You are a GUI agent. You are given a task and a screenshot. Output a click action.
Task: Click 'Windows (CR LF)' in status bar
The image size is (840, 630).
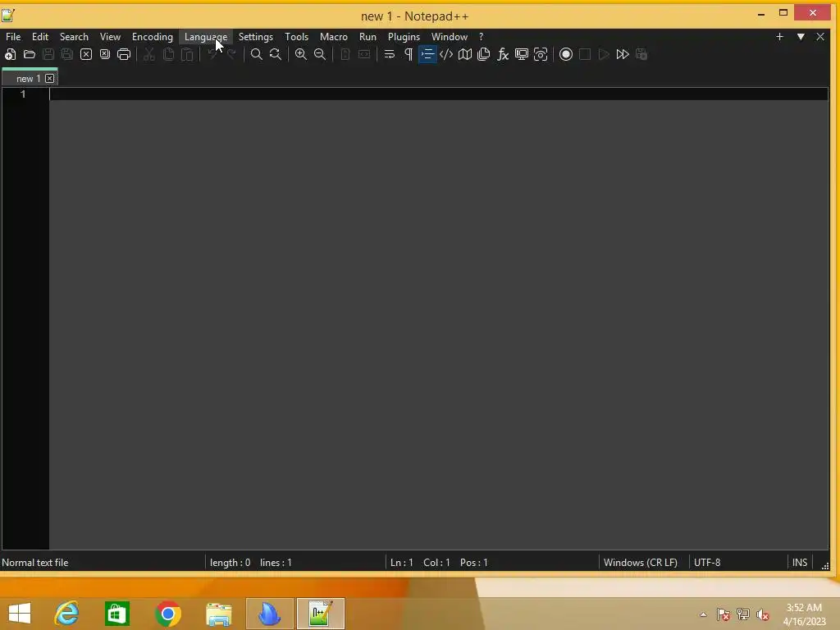click(x=641, y=563)
